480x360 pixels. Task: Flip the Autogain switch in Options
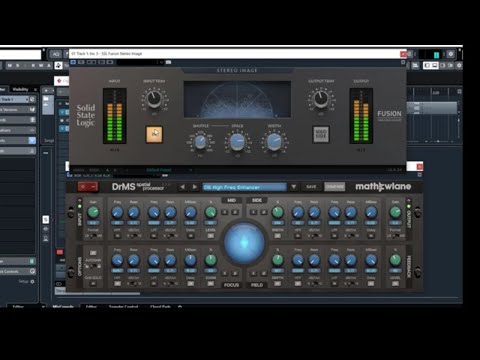tap(93, 266)
